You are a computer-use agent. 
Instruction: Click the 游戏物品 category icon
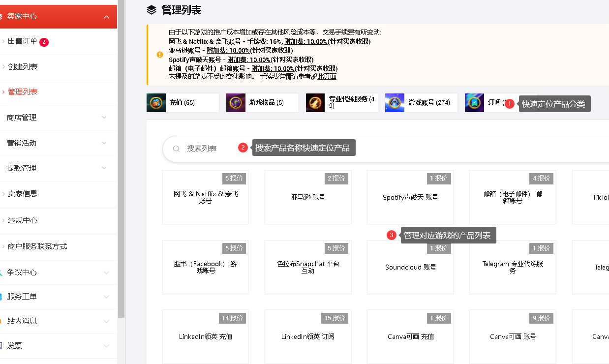pyautogui.click(x=236, y=103)
